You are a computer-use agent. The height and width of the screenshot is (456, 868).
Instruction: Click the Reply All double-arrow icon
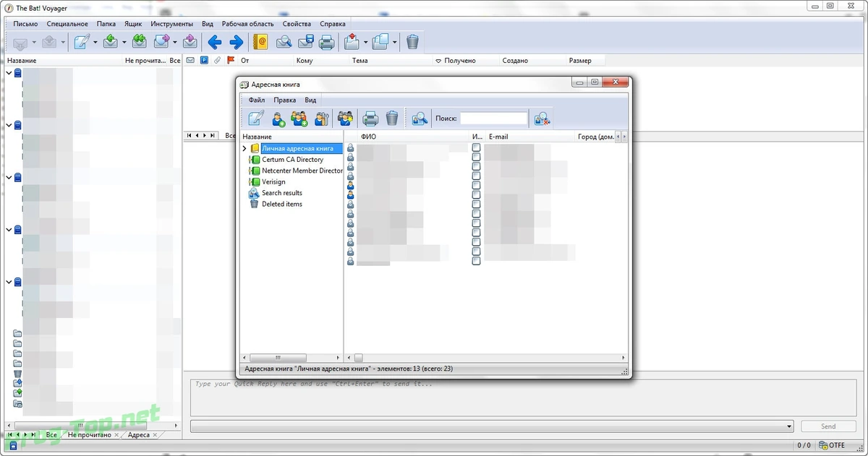140,42
